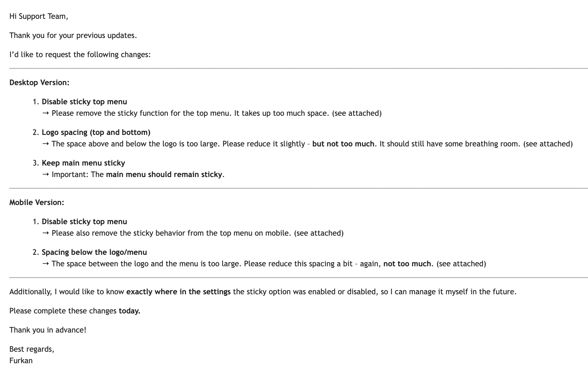The width and height of the screenshot is (588, 380).
Task: Click the bold 'exactly where in the settings' phrase
Action: pyautogui.click(x=179, y=292)
